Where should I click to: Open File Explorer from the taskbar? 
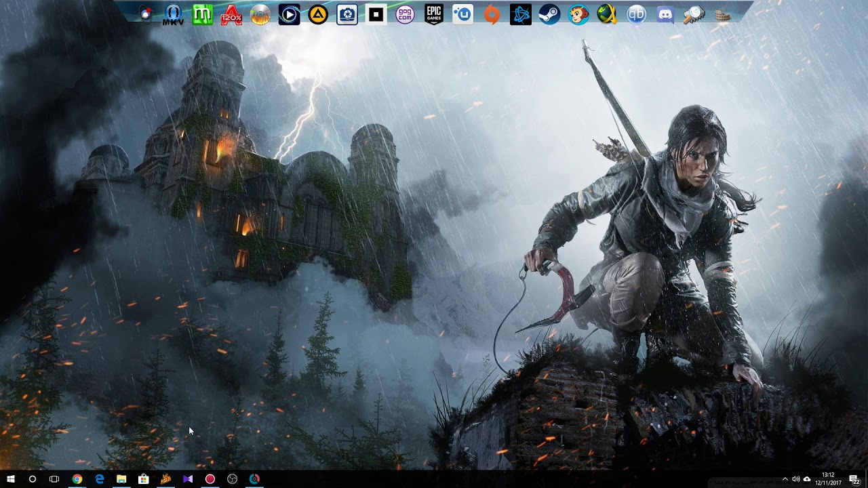point(121,479)
